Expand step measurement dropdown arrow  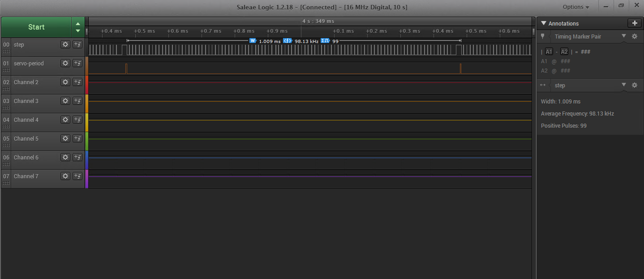point(623,85)
